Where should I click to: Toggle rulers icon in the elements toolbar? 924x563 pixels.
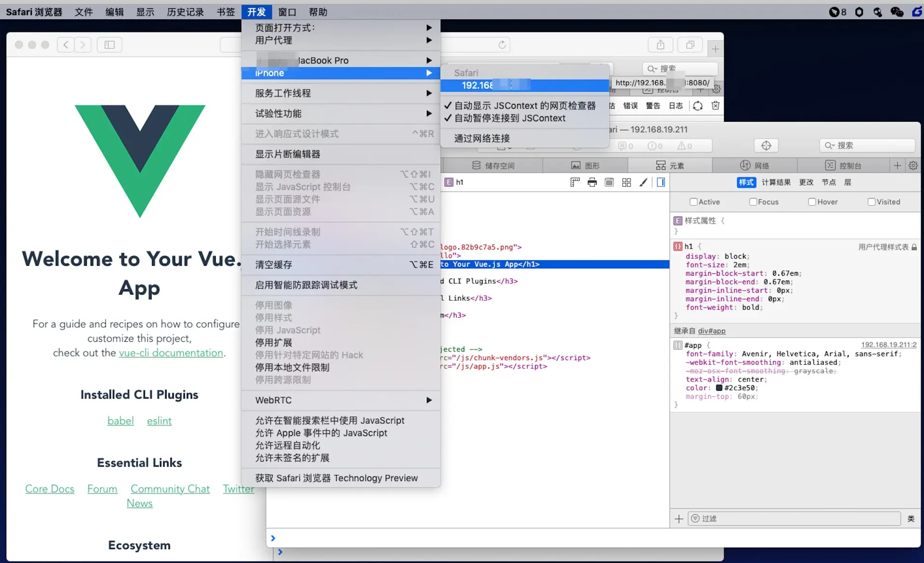tap(575, 182)
